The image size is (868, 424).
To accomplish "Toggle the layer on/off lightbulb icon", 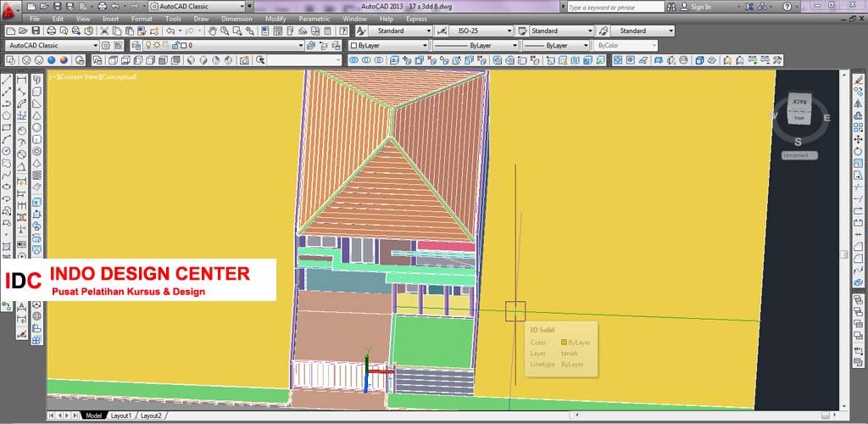I will (147, 46).
